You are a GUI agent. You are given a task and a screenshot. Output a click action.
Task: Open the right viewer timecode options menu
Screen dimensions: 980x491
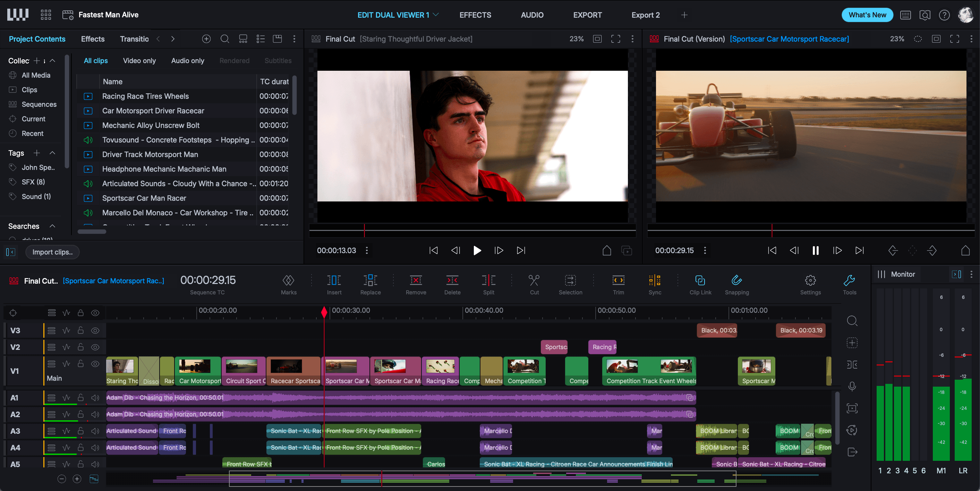(x=705, y=250)
